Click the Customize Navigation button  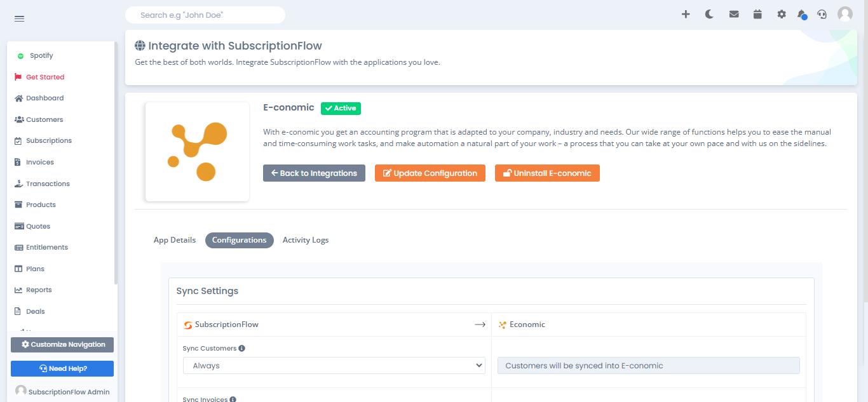coord(62,344)
